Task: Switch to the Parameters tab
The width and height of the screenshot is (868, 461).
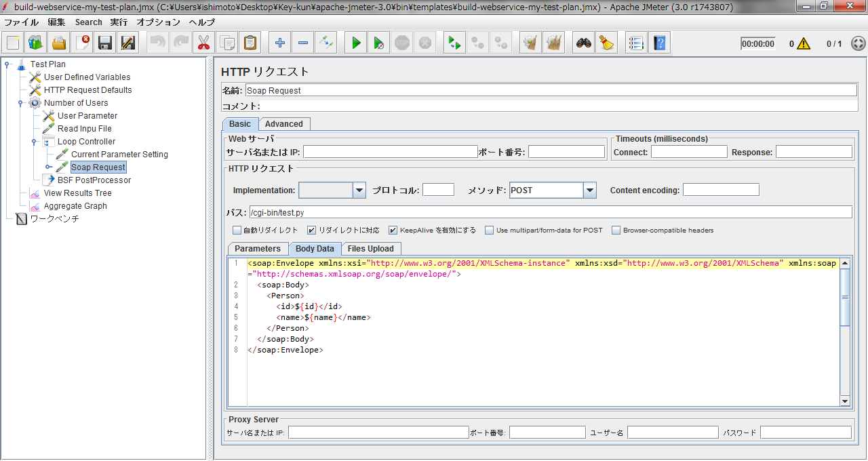Action: click(x=258, y=249)
